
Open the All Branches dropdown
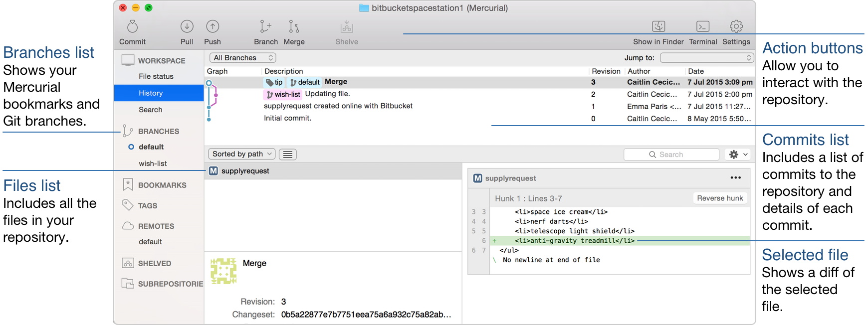click(242, 58)
